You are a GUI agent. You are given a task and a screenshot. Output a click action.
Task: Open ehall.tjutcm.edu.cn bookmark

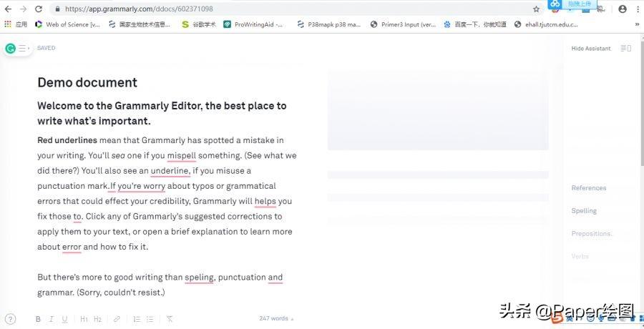click(x=547, y=24)
